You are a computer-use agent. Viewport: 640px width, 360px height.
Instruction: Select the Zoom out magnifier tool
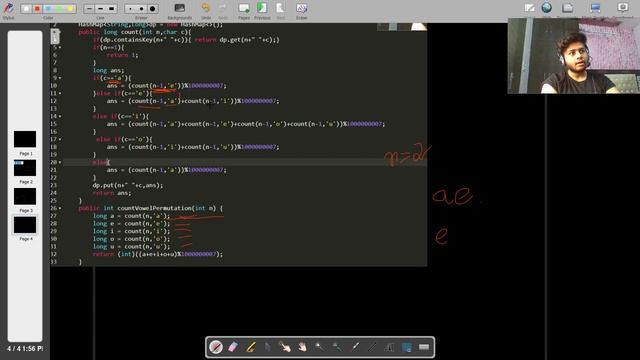tap(337, 347)
